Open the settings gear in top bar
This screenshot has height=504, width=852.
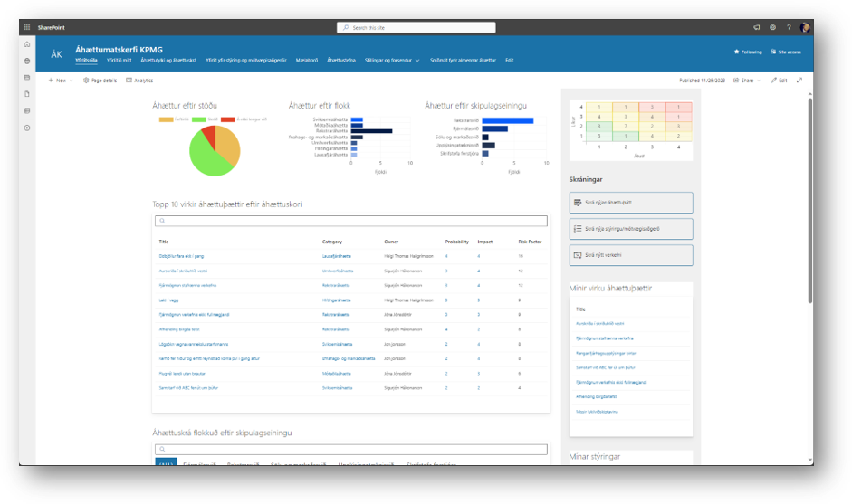point(772,27)
